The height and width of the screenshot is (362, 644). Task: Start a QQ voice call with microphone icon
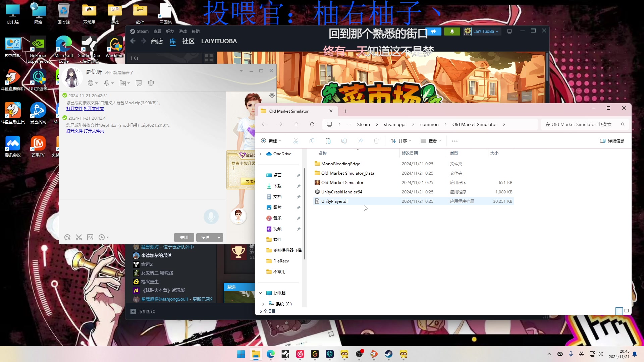[x=107, y=83]
